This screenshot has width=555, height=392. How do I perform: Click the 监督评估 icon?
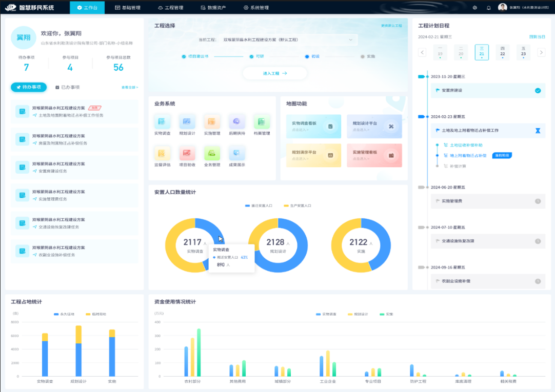[162, 153]
